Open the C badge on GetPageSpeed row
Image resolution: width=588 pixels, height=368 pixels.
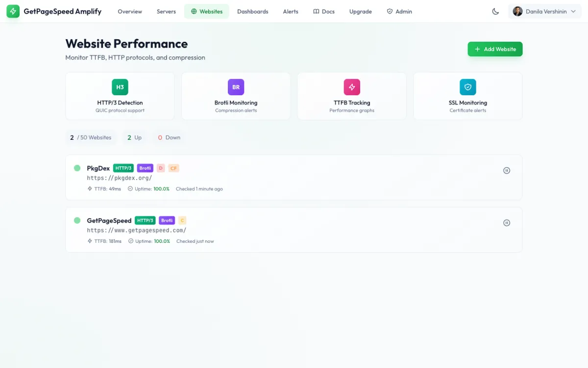point(181,220)
